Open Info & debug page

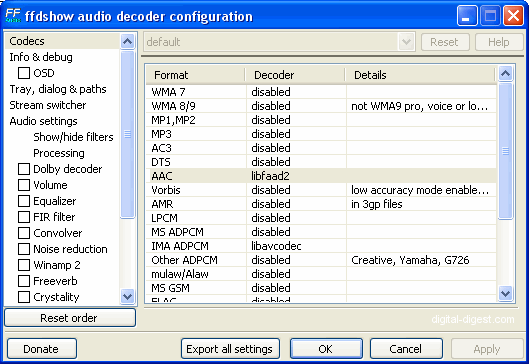pos(41,57)
